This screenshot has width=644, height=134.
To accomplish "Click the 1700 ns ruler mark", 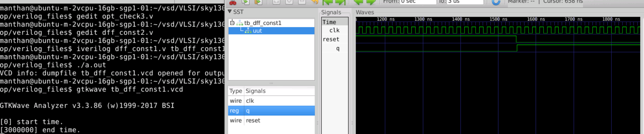I will click(574, 19).
